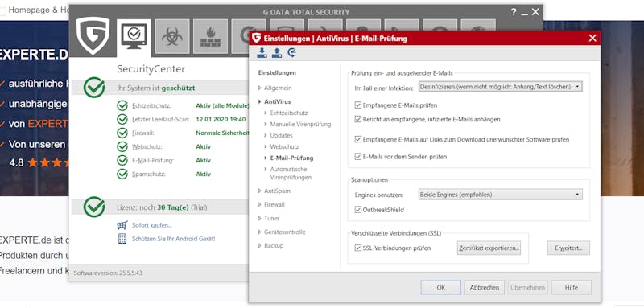The width and height of the screenshot is (644, 308).
Task: Click the reset settings icon in Einstellungen toolbar
Action: click(292, 53)
